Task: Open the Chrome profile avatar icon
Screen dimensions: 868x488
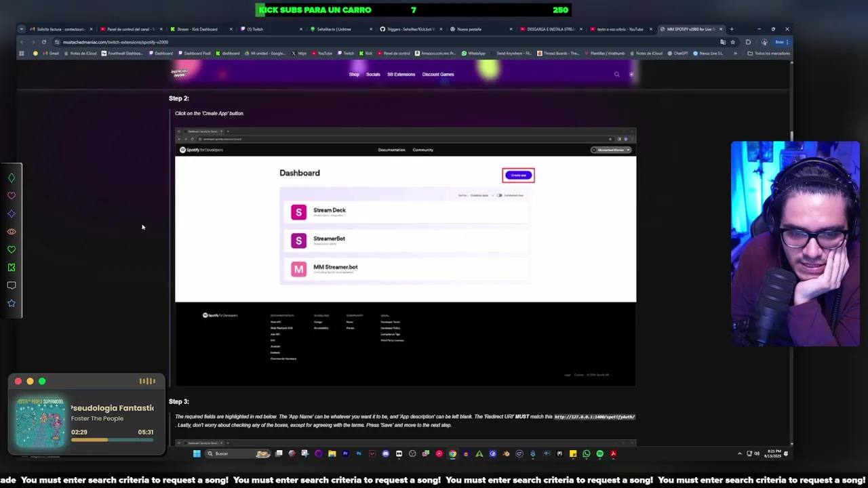Action: pyautogui.click(x=764, y=42)
